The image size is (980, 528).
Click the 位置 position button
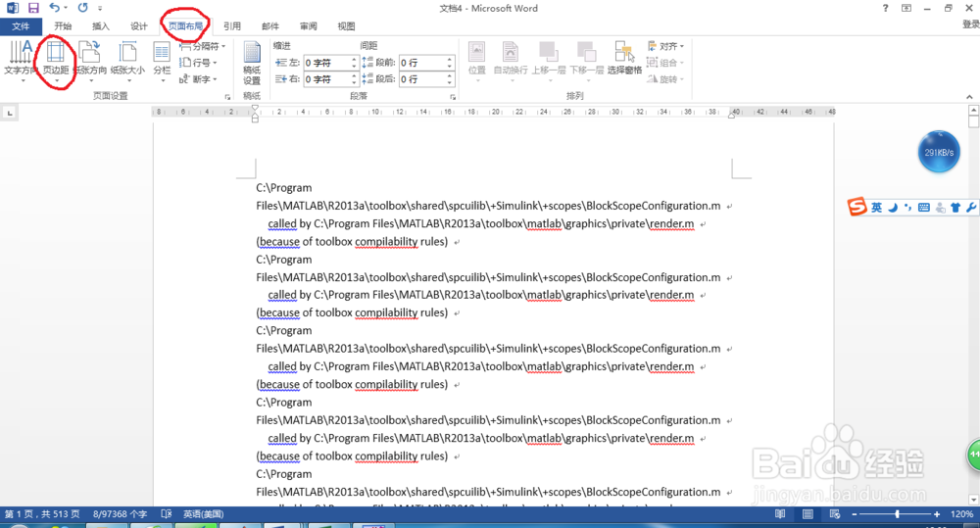coord(477,62)
